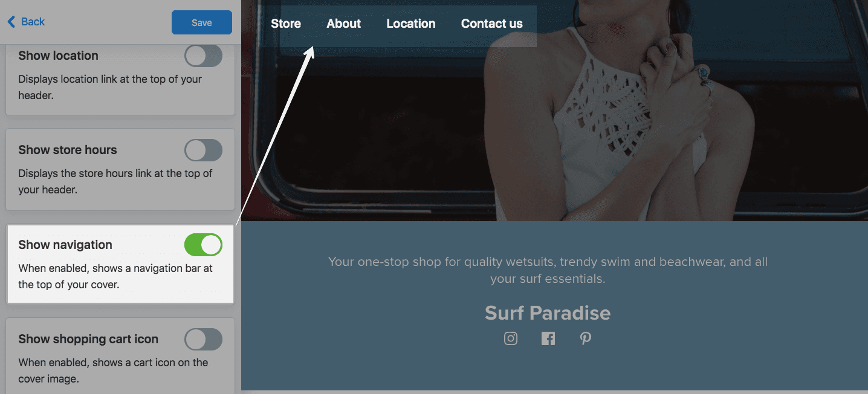
Task: Click the Show shopping cart icon heading
Action: tap(88, 339)
